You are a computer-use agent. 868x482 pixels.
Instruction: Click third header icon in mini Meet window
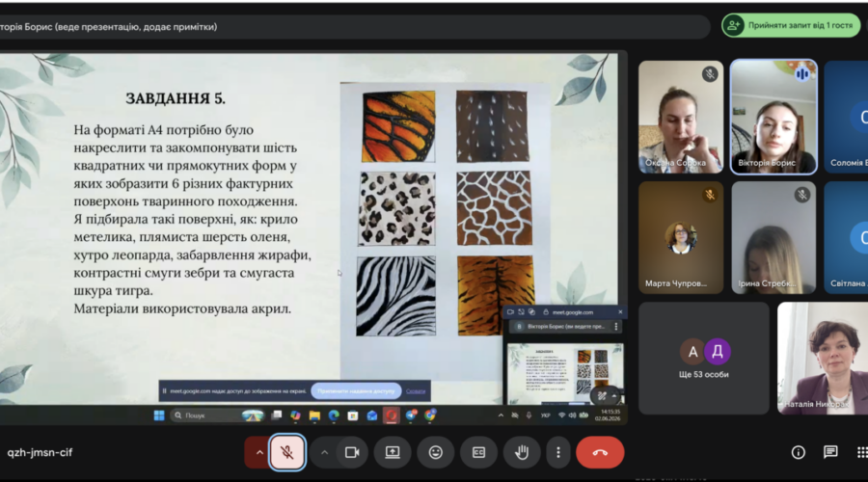[x=531, y=312]
